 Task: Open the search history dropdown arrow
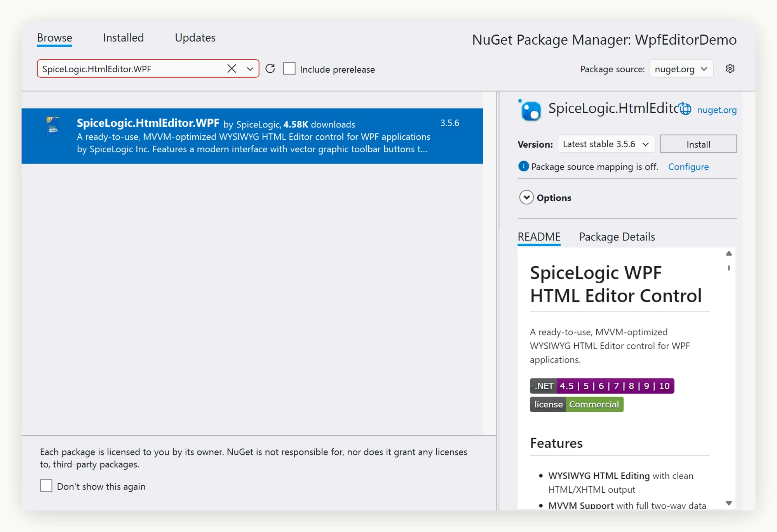[250, 69]
